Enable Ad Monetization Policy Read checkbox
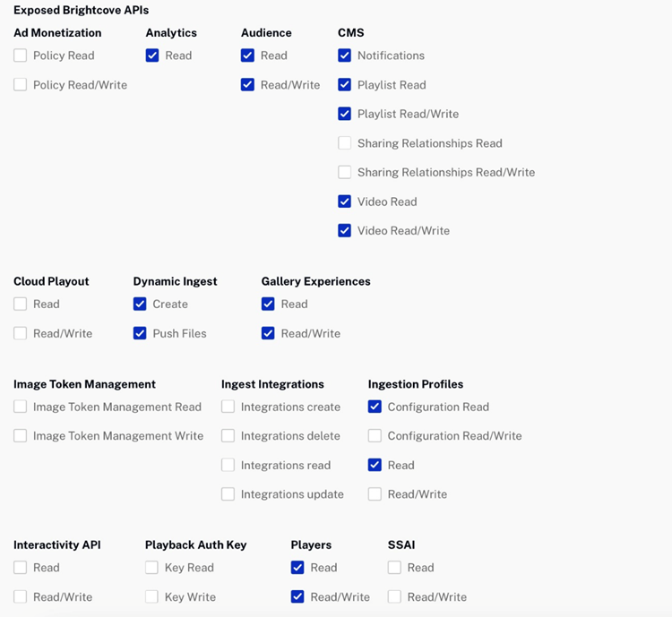The height and width of the screenshot is (617, 672). (21, 56)
